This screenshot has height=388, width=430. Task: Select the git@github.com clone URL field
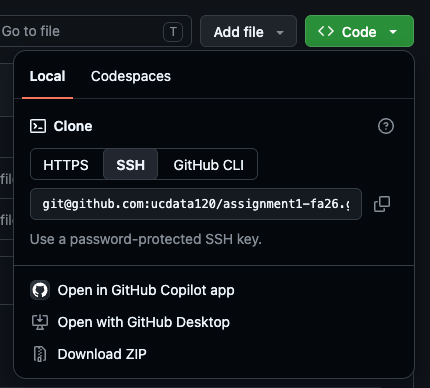point(196,204)
